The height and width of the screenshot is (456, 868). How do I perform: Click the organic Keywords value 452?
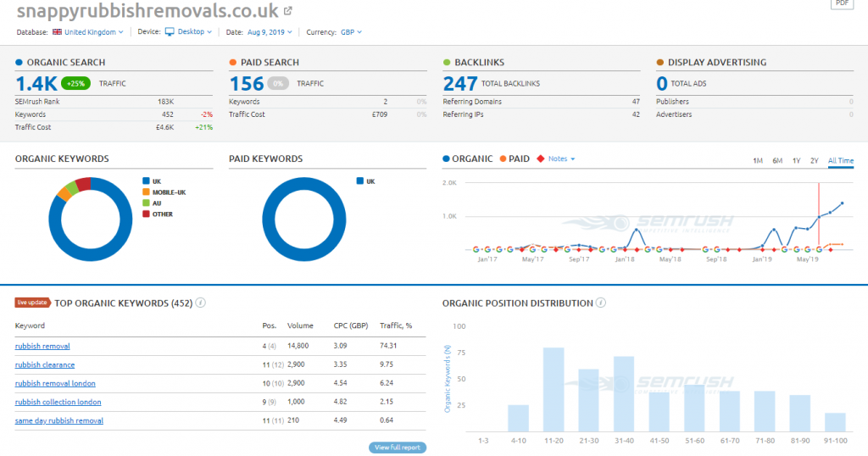pyautogui.click(x=167, y=114)
